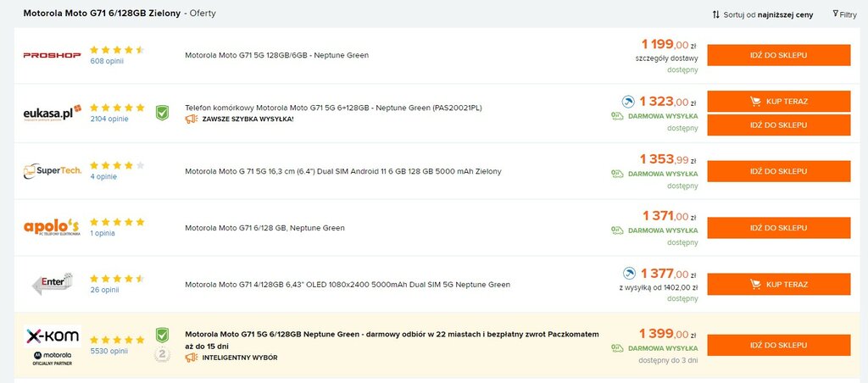Open Proshop Moto G71 128GB/6GB offer title
This screenshot has width=868, height=383.
click(277, 55)
